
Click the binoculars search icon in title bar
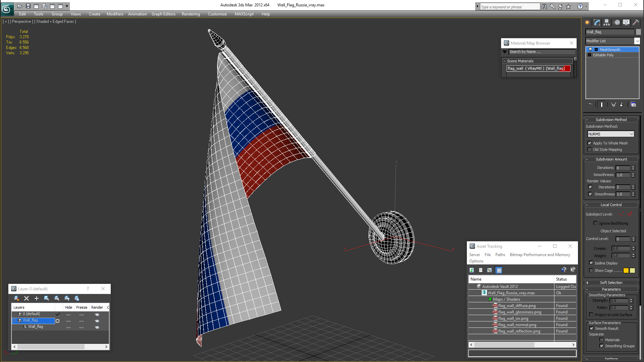click(x=544, y=6)
